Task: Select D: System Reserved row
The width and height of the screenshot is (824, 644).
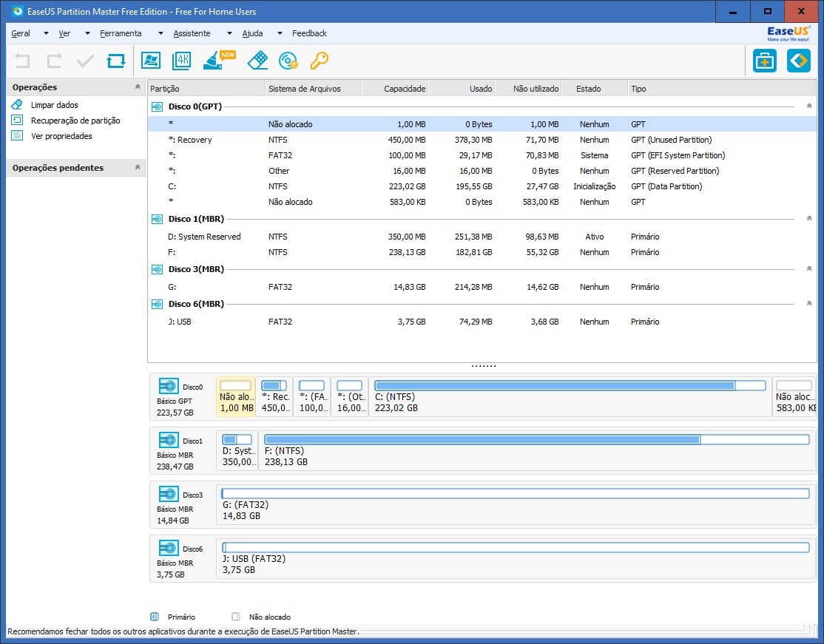Action: [482, 237]
